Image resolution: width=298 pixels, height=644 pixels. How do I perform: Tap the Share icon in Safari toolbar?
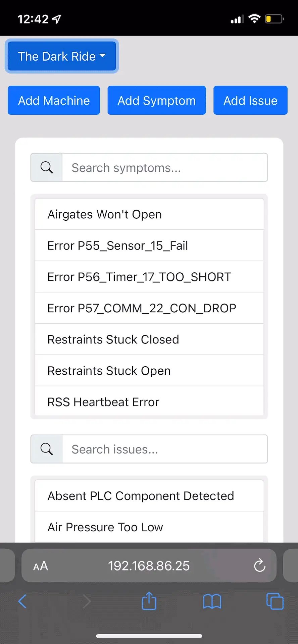[x=149, y=601]
